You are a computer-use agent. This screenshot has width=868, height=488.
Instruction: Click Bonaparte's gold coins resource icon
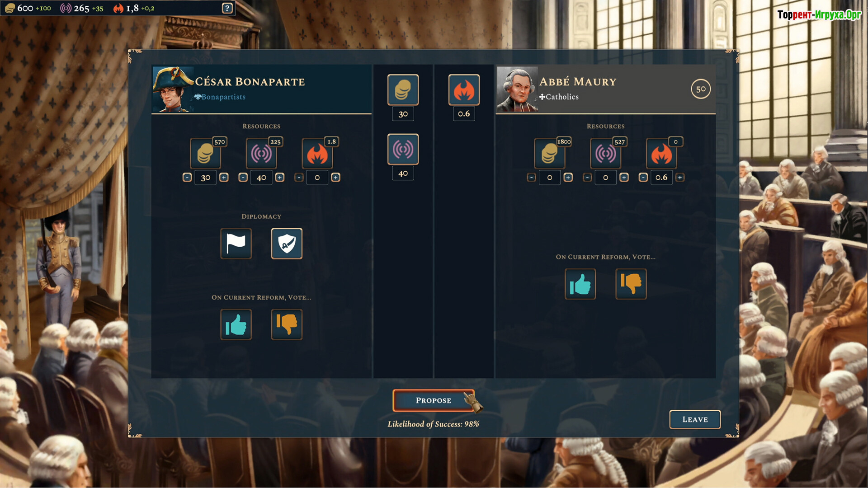[206, 154]
